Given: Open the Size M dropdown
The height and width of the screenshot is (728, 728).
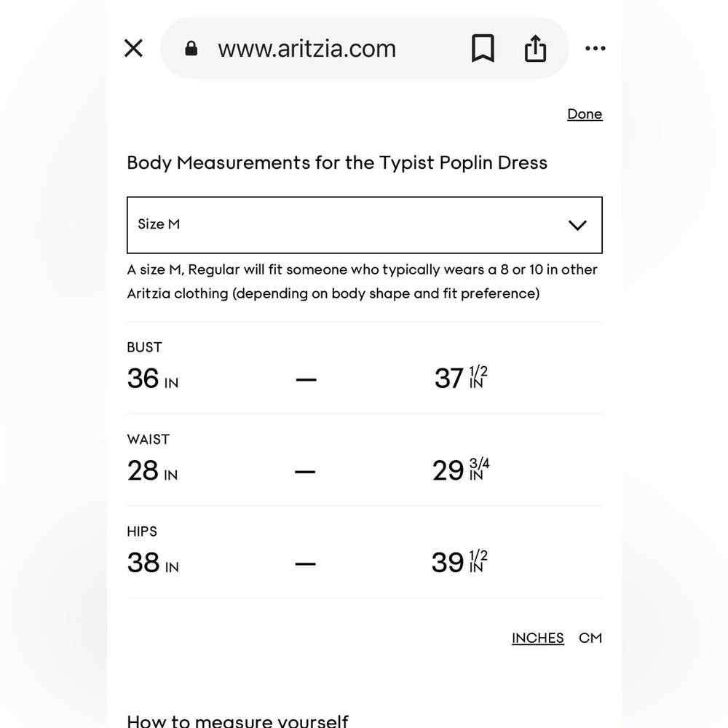Looking at the screenshot, I should pyautogui.click(x=365, y=225).
